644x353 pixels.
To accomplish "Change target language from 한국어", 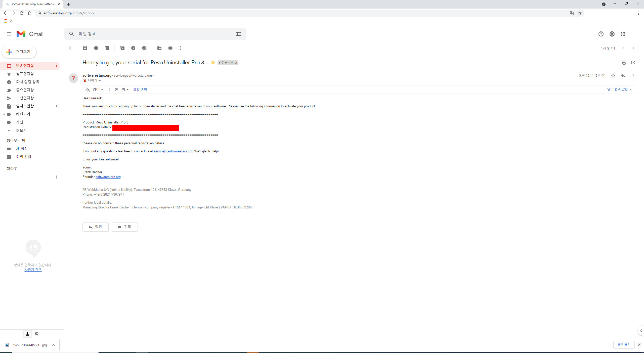I will click(122, 90).
